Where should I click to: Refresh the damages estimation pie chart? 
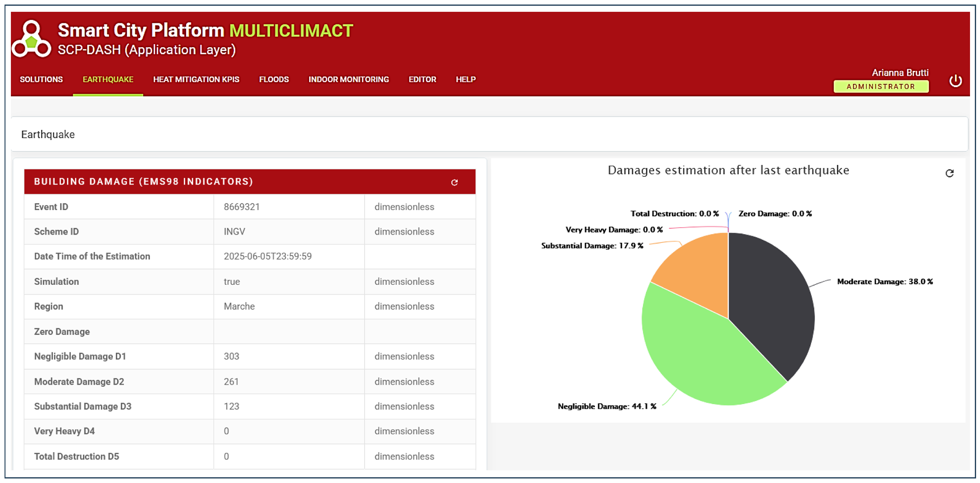pyautogui.click(x=949, y=173)
